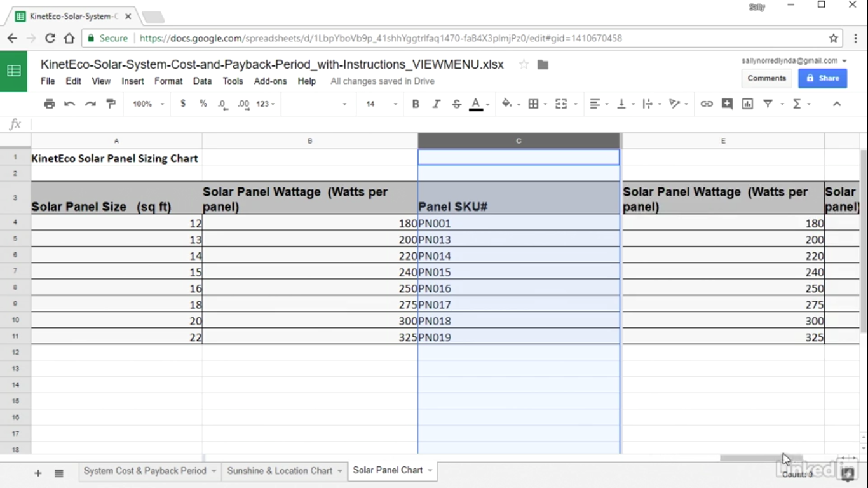
Task: Select cell containing PN015
Action: (x=519, y=272)
